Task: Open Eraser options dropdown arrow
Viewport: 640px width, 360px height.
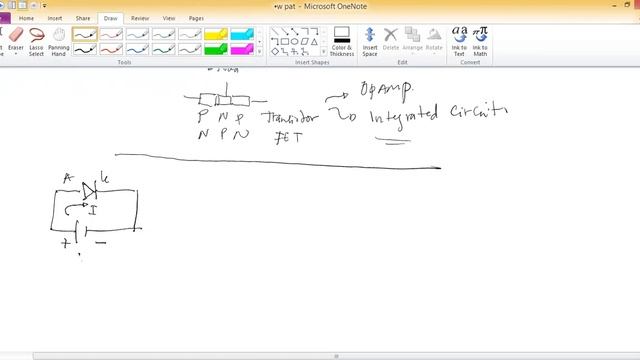Action: [x=16, y=54]
